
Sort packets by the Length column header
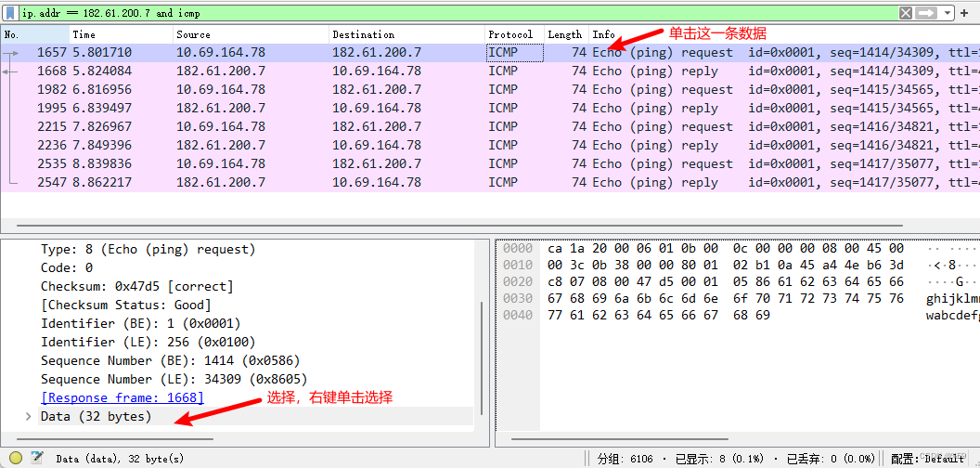point(566,34)
